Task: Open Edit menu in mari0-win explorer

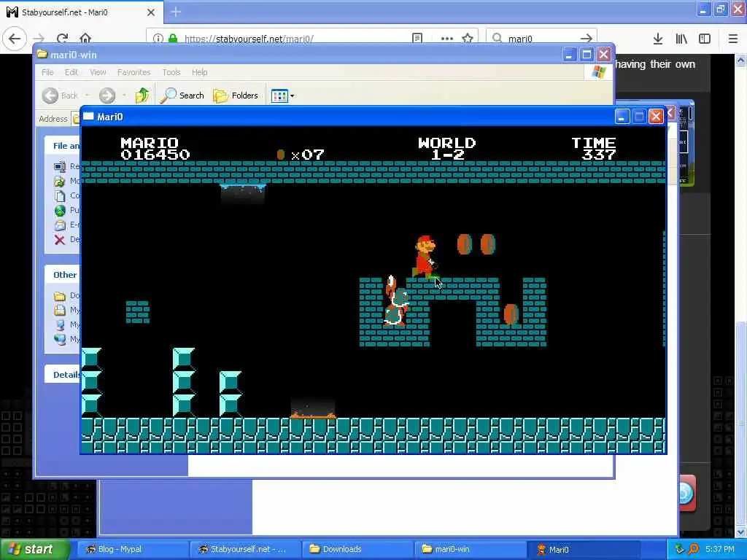Action: 71,72
